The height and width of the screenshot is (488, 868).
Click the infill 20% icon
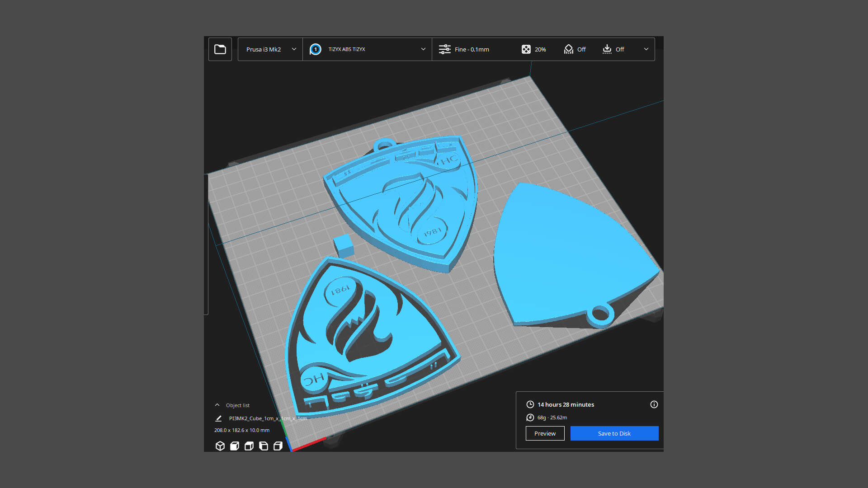point(526,49)
